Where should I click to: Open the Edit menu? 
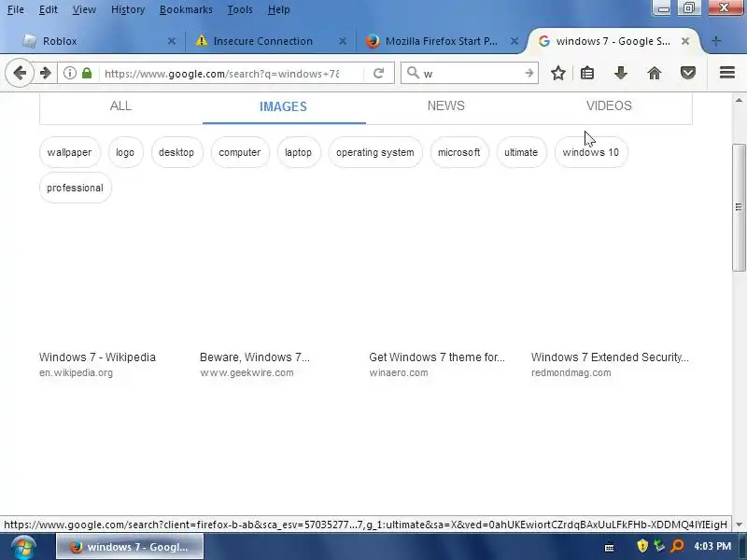[x=49, y=9]
